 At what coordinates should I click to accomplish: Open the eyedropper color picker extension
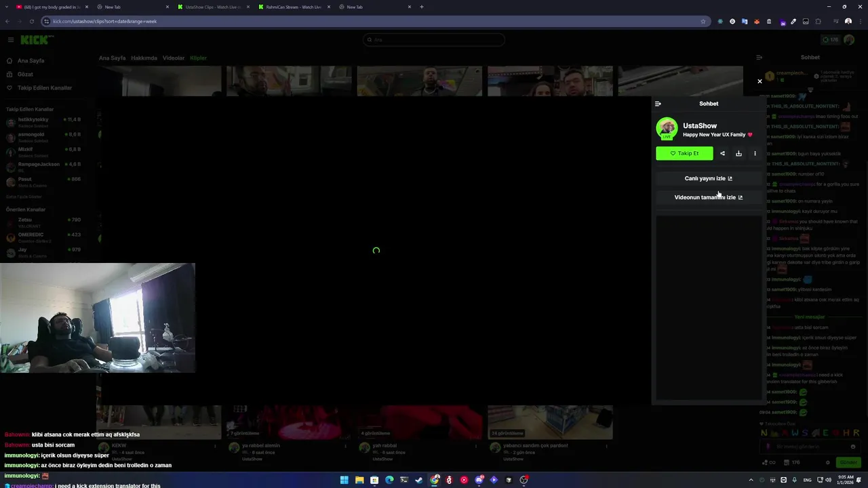793,22
